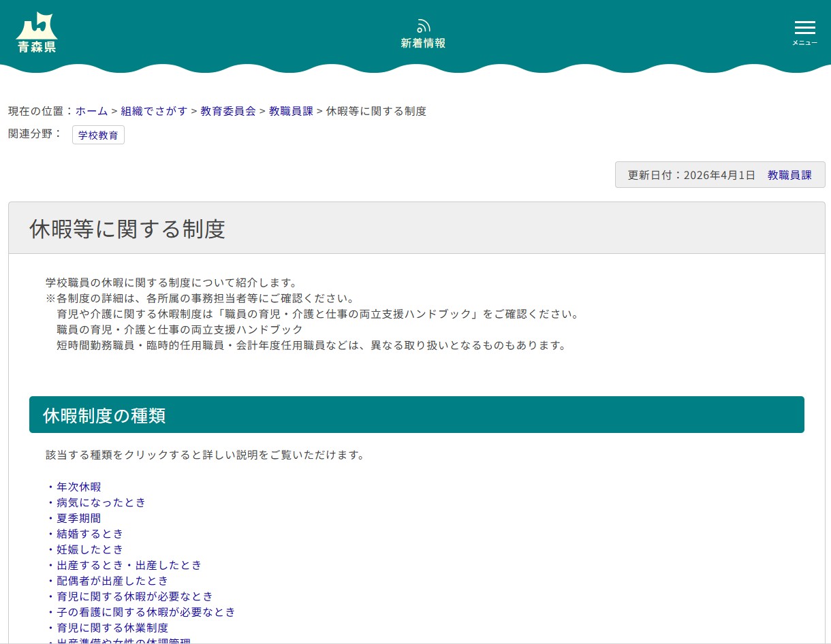Click the 学校教育 related-field tag
Screen dimensions: 831x644
click(x=98, y=135)
